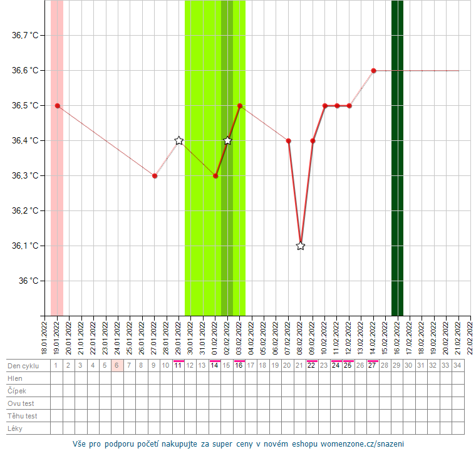
Task: Click the 16.02.2022 date label
Action: coord(397,338)
